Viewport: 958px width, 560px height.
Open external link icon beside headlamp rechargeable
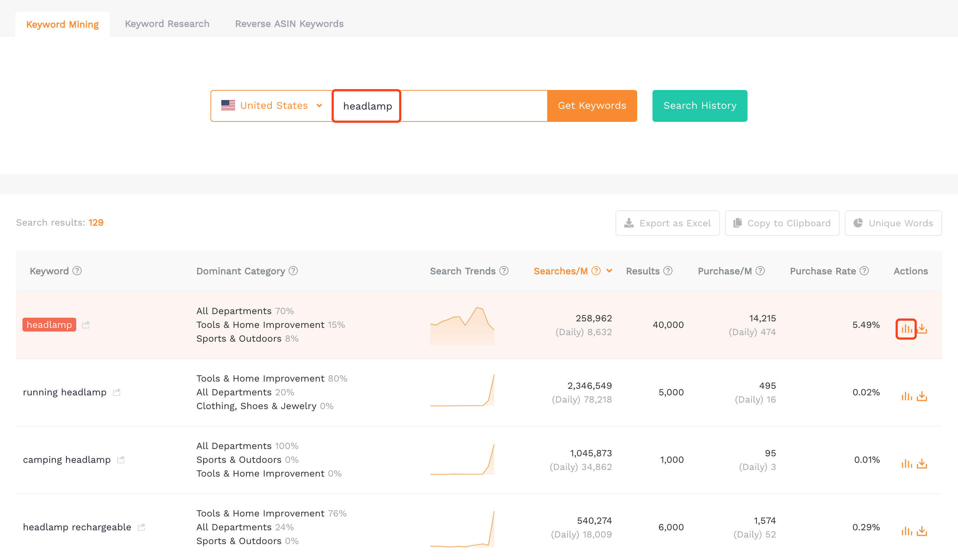[x=142, y=527]
